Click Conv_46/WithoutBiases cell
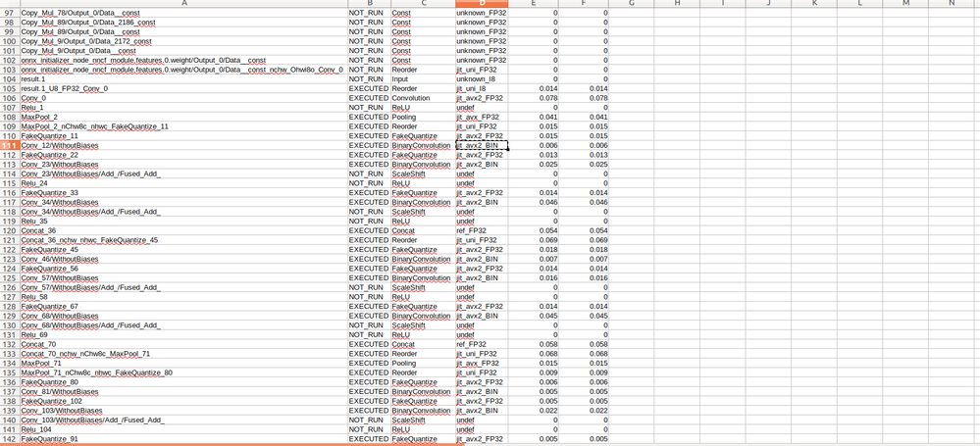980x446 pixels. pos(183,259)
